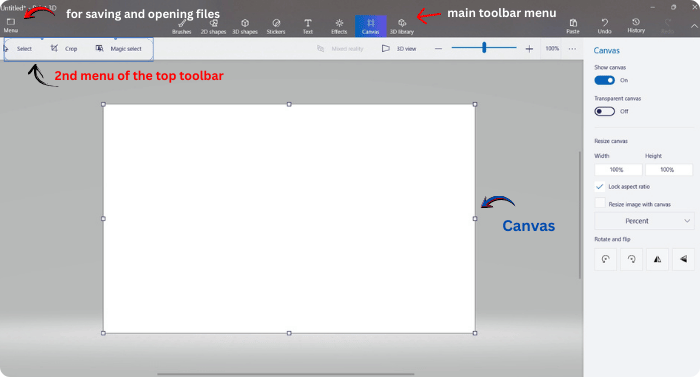Collapse the ribbon with the chevron
700x377 pixels.
coord(694,26)
